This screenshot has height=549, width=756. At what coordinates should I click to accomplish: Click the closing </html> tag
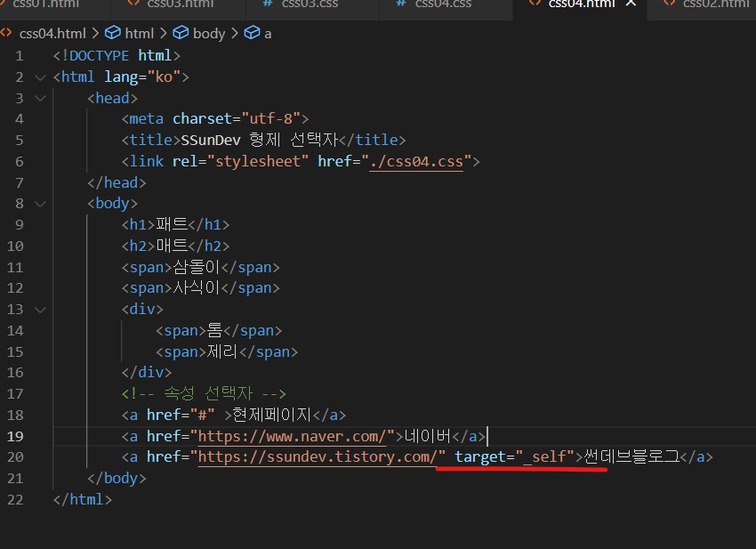(83, 500)
